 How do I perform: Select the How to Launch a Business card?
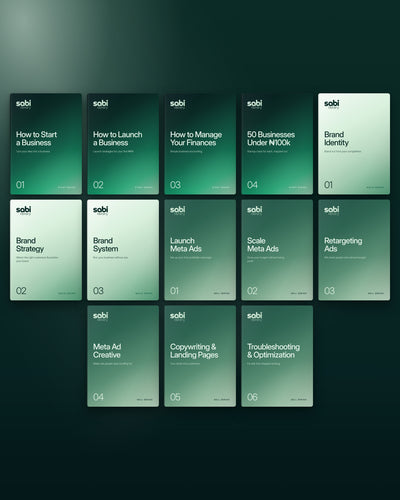(123, 144)
